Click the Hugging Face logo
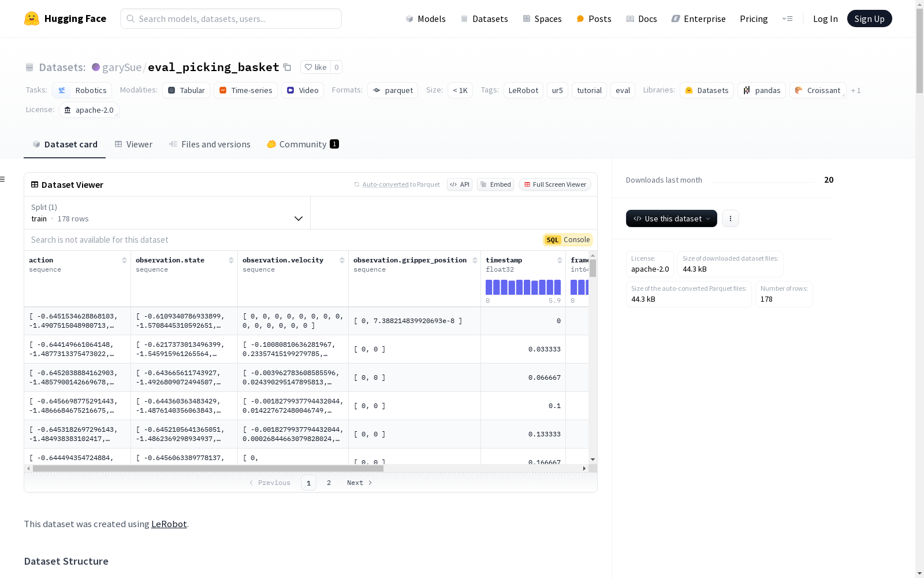The width and height of the screenshot is (924, 578). [x=65, y=18]
